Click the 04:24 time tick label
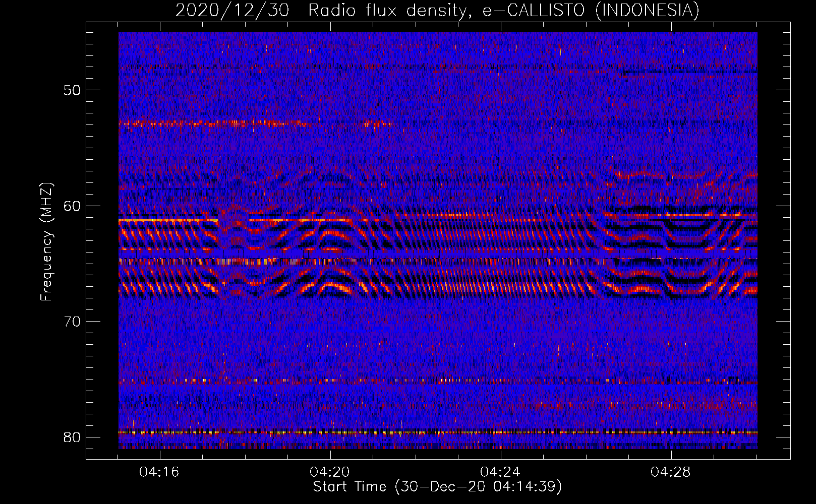 click(501, 472)
